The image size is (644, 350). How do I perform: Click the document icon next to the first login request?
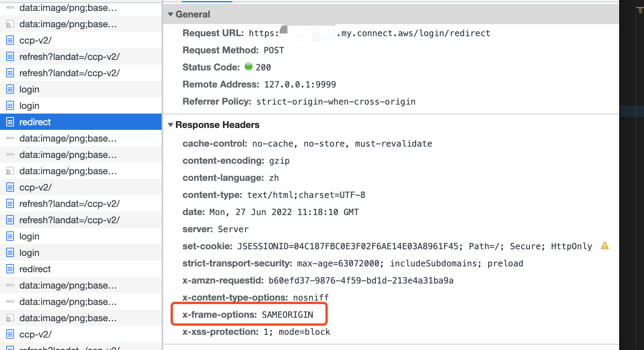10,89
